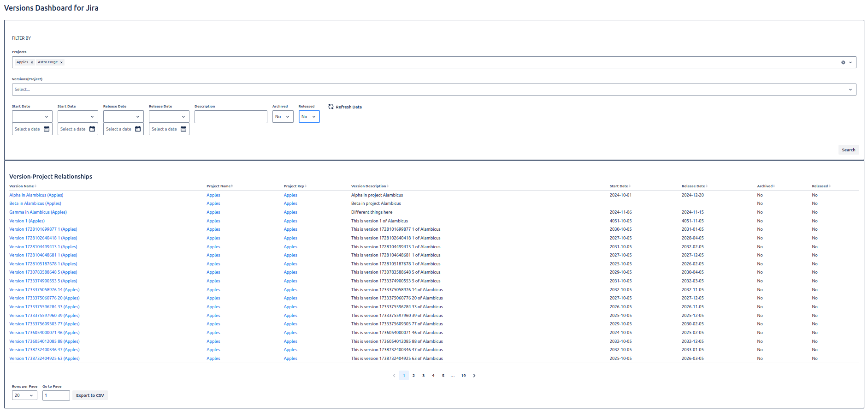The image size is (868, 413).
Task: Click start date 4051-10-05 cell
Action: click(620, 221)
